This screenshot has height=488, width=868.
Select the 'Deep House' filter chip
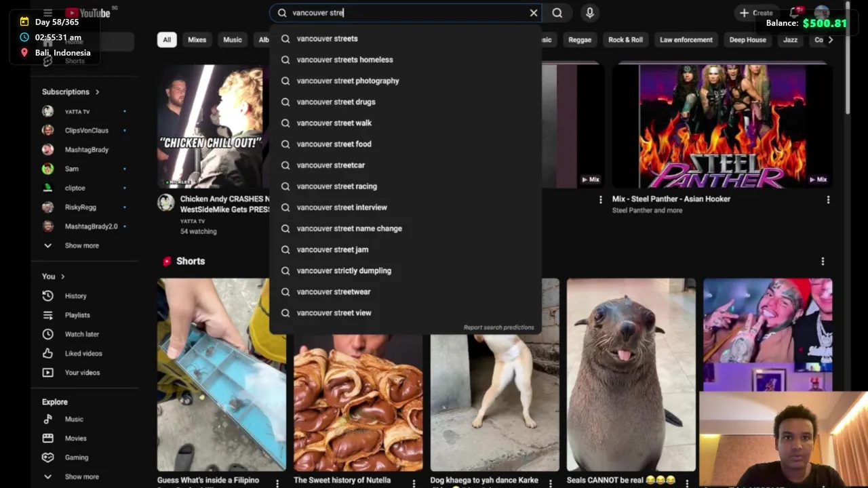[x=747, y=39]
